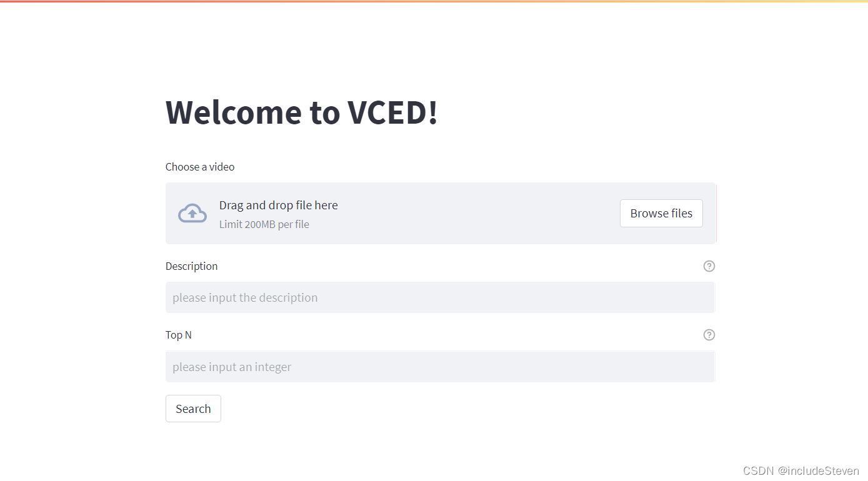Viewport: 868px width, 481px height.
Task: Click the Description help question mark icon
Action: (709, 266)
